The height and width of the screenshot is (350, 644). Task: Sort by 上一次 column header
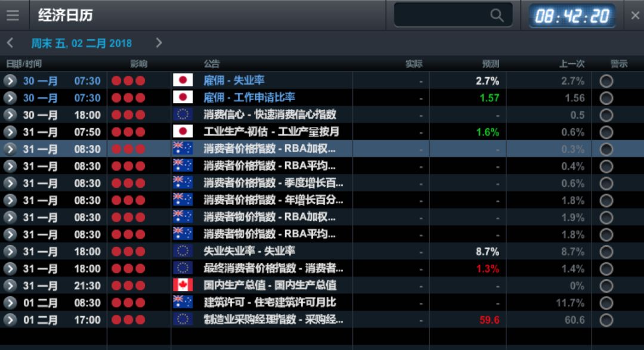pyautogui.click(x=572, y=64)
